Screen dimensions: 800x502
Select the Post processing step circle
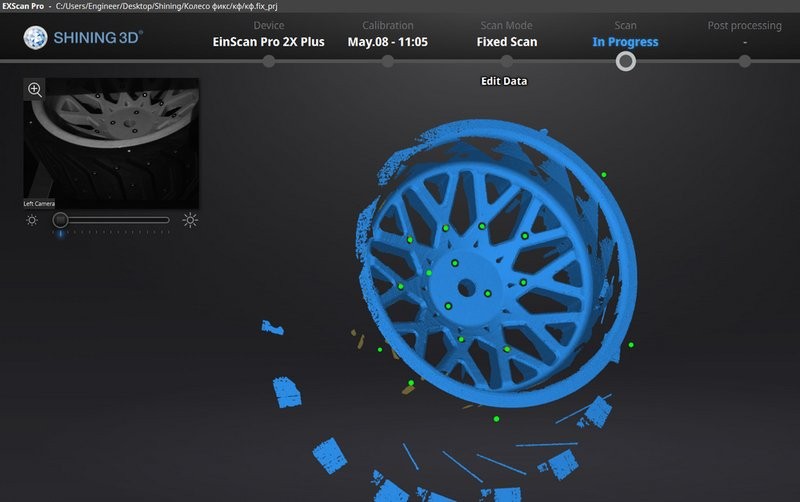pos(744,61)
